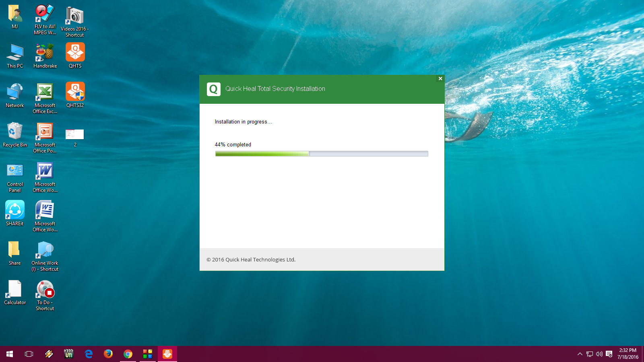Open the Network desktop icon
Viewport: 644px width, 362px height.
(15, 92)
